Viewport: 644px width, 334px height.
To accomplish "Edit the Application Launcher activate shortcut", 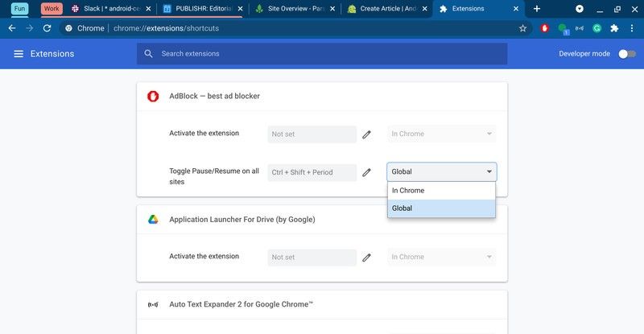I will 366,258.
